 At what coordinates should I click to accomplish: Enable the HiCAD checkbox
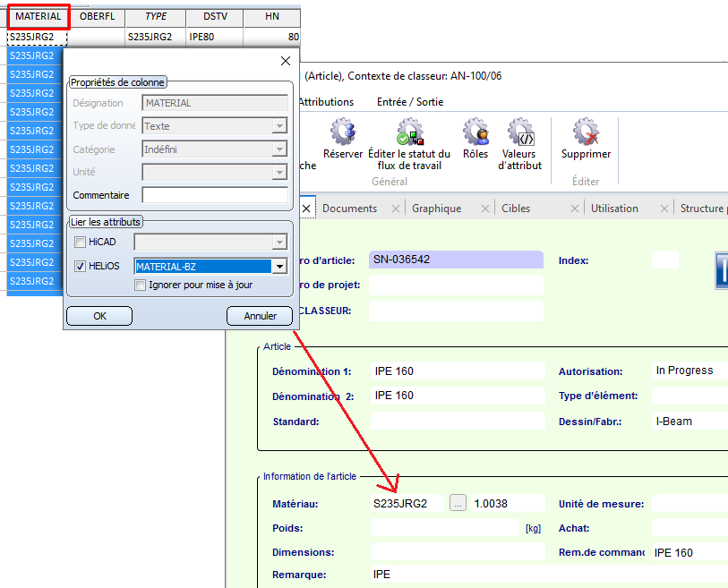tap(81, 242)
